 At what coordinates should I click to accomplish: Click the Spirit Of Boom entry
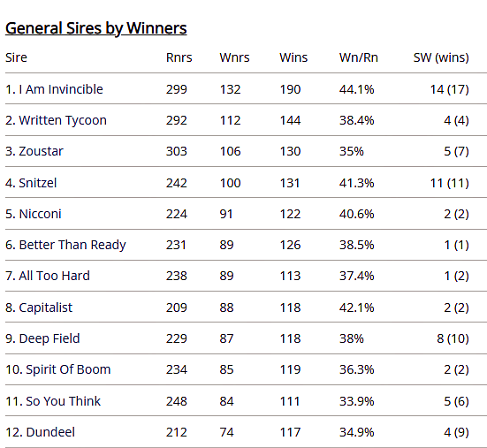click(x=68, y=369)
